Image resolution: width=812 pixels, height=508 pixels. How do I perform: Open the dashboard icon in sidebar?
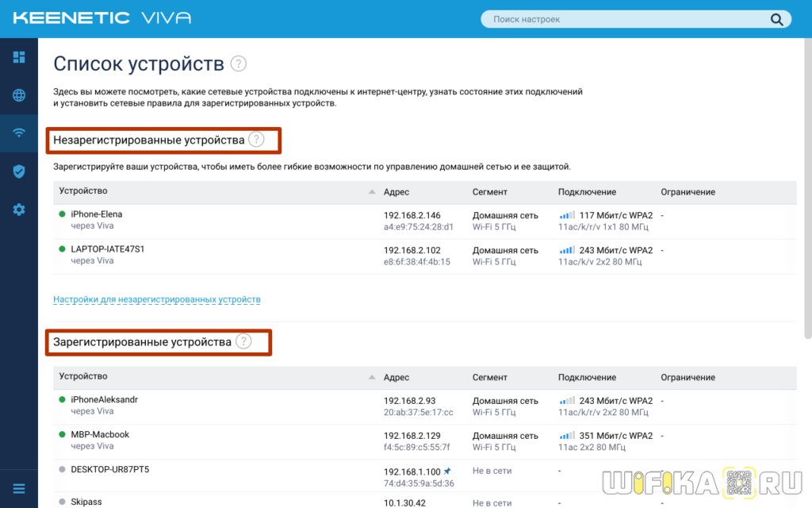tap(19, 57)
